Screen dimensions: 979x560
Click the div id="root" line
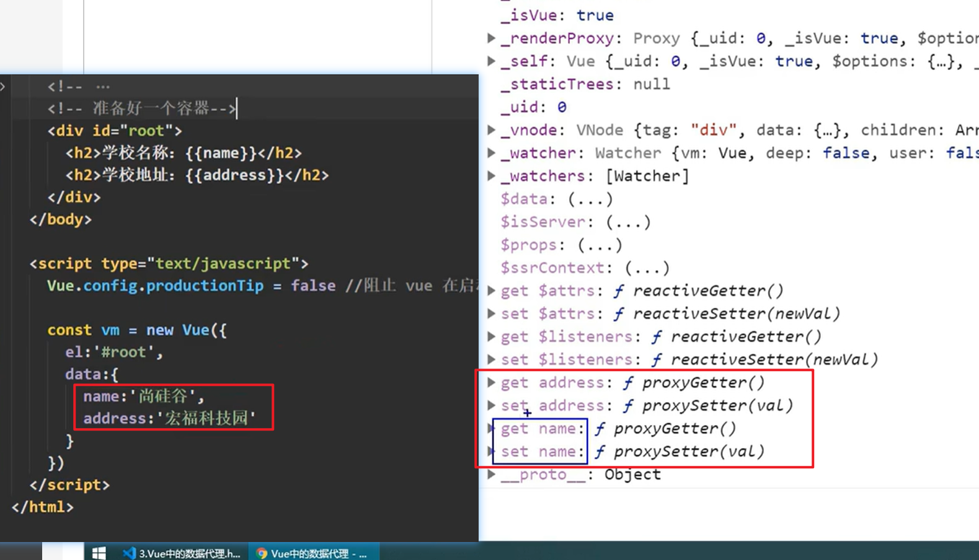point(115,131)
